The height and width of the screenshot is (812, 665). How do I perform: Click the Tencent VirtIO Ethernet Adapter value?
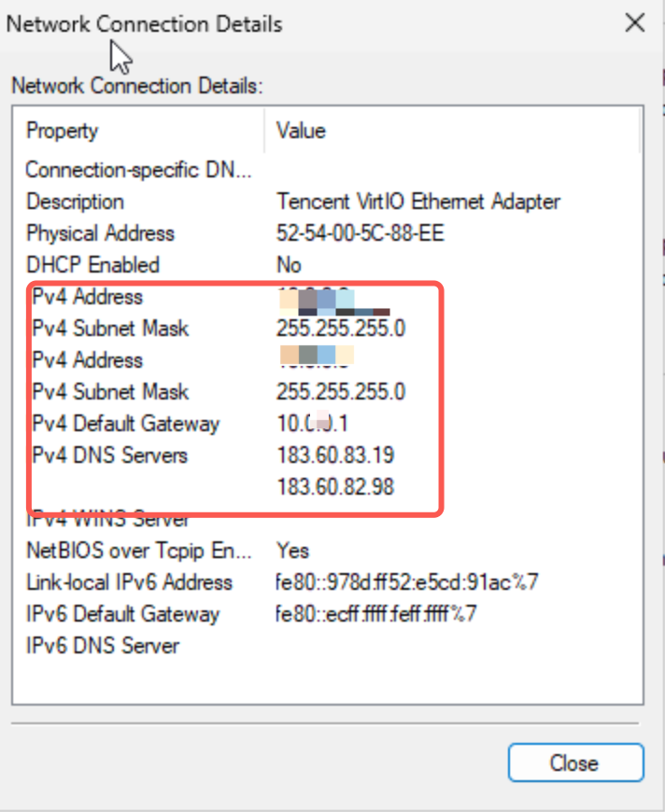click(418, 202)
